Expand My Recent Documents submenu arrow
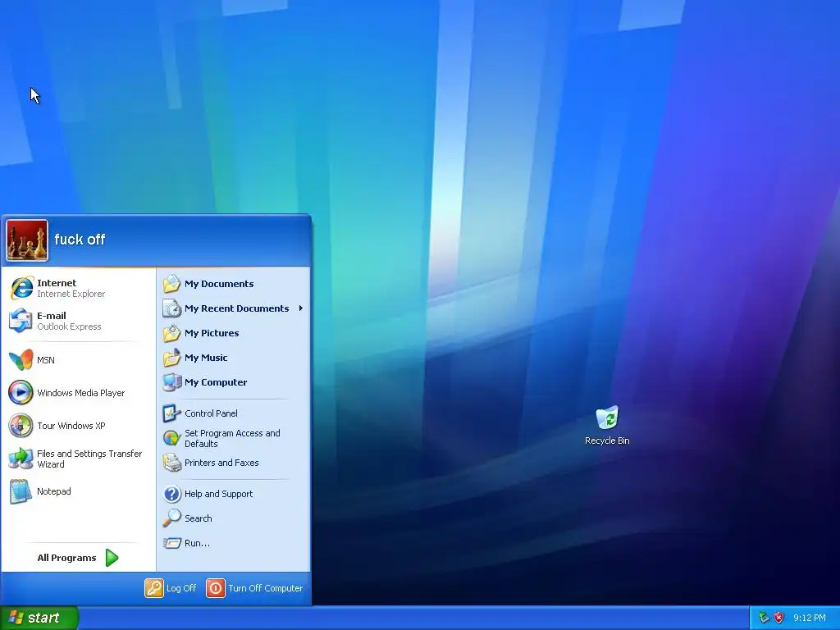Viewport: 840px width, 630px height. pos(301,308)
